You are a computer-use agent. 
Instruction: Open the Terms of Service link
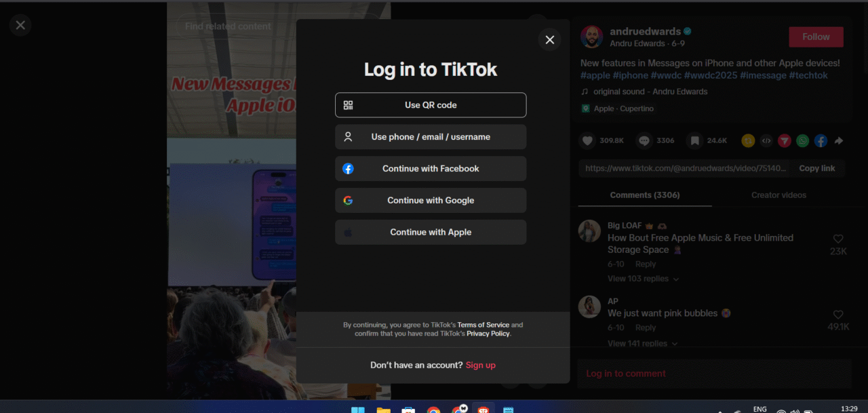[483, 325]
